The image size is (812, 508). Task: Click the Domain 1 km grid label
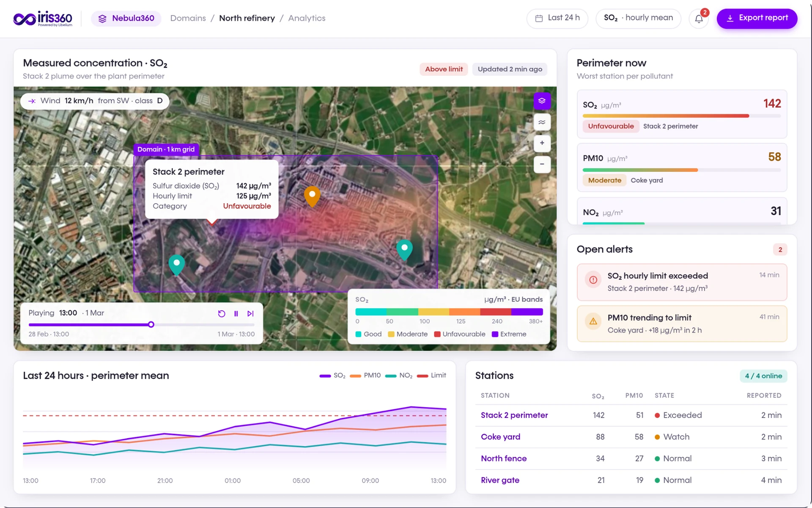[166, 149]
